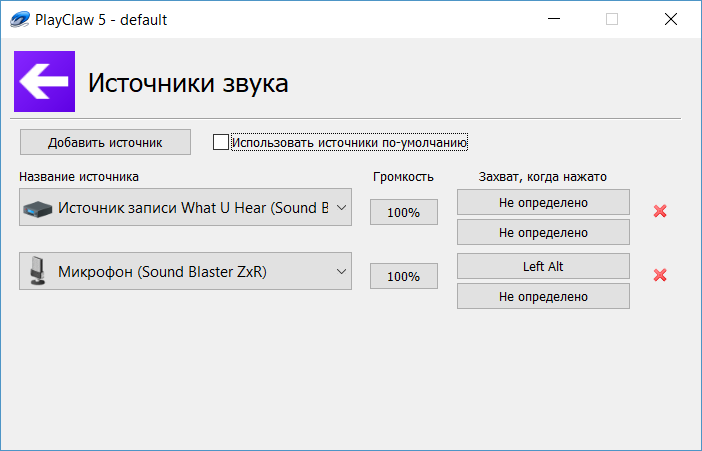Click the 'Использовать источники по-умолчанию' label text
Image resolution: width=702 pixels, height=451 pixels.
[349, 143]
